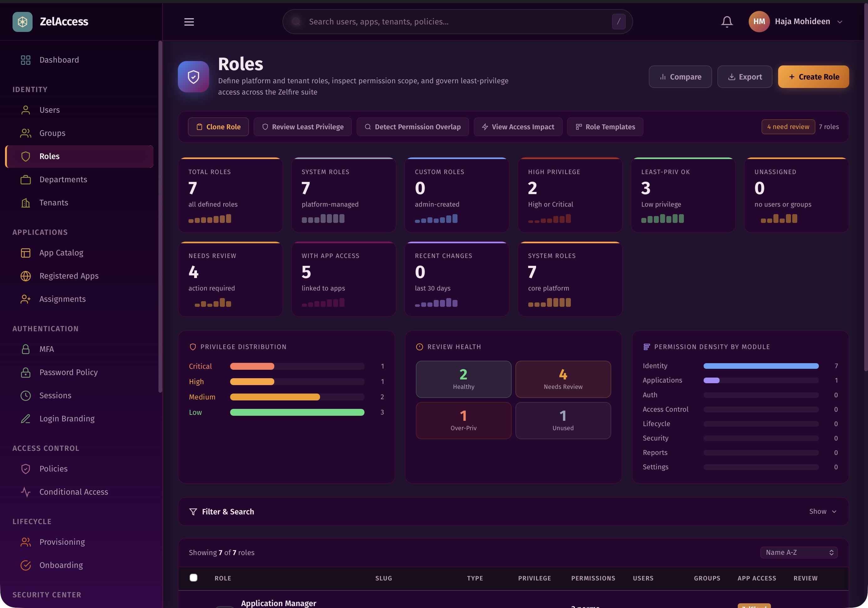Open the Name A-Z sort dropdown
Image resolution: width=868 pixels, height=608 pixels.
798,552
